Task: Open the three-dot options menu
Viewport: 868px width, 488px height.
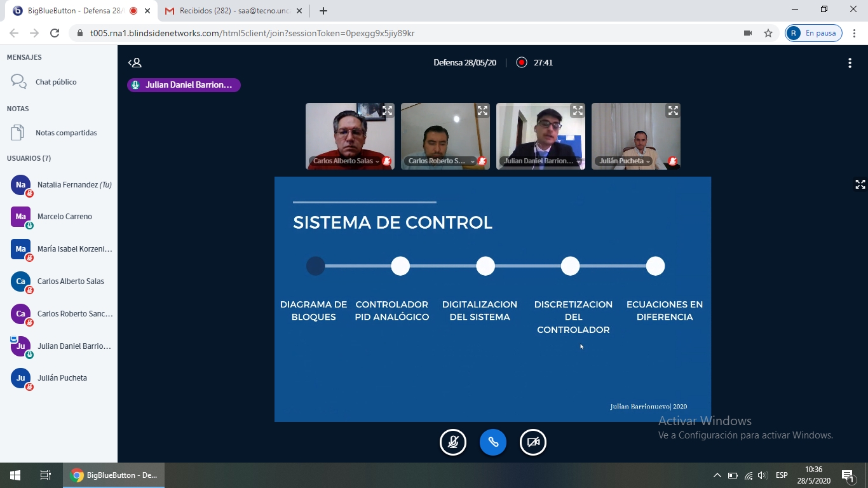Action: [x=850, y=63]
